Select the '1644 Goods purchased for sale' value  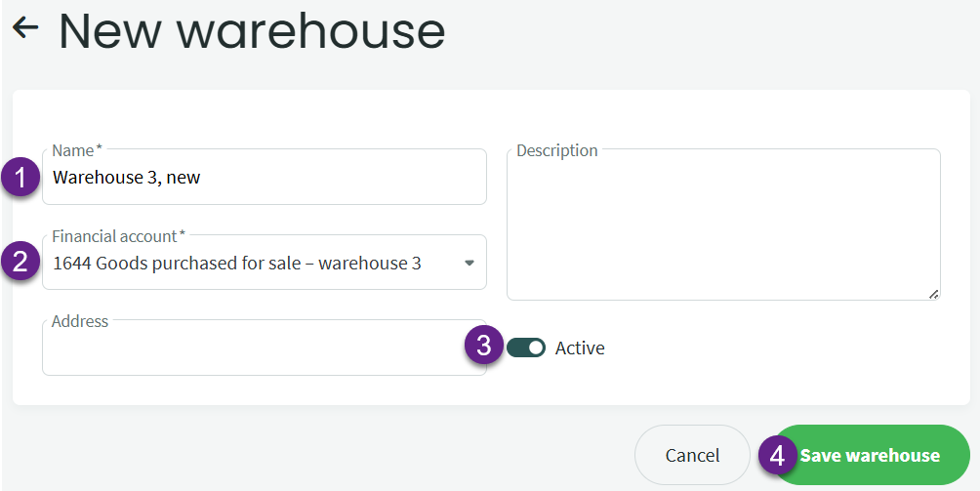pyautogui.click(x=237, y=263)
